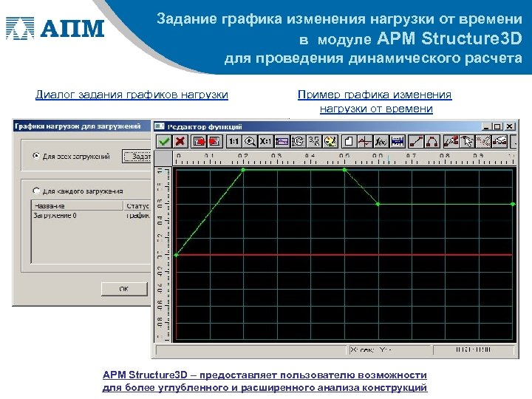Select the 'Загружение 0' list row

(x=92, y=216)
